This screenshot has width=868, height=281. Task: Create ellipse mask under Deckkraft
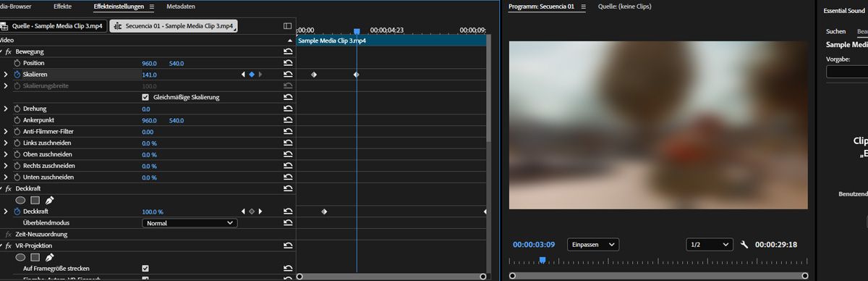[x=21, y=200]
